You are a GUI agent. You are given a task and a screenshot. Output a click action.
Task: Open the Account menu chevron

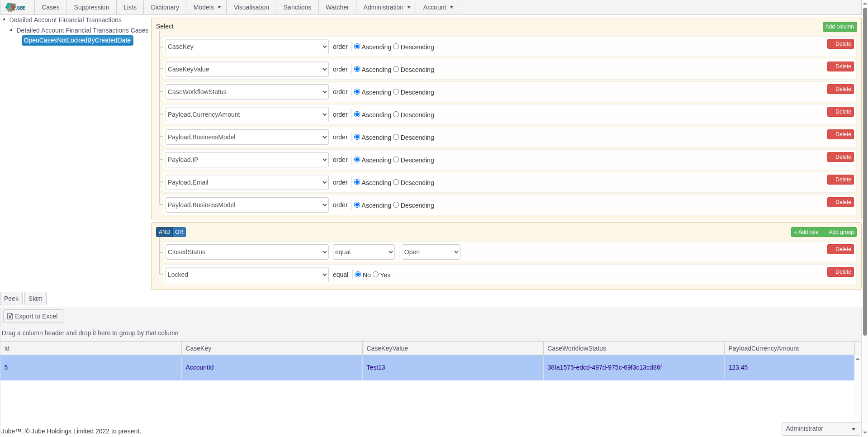point(451,7)
